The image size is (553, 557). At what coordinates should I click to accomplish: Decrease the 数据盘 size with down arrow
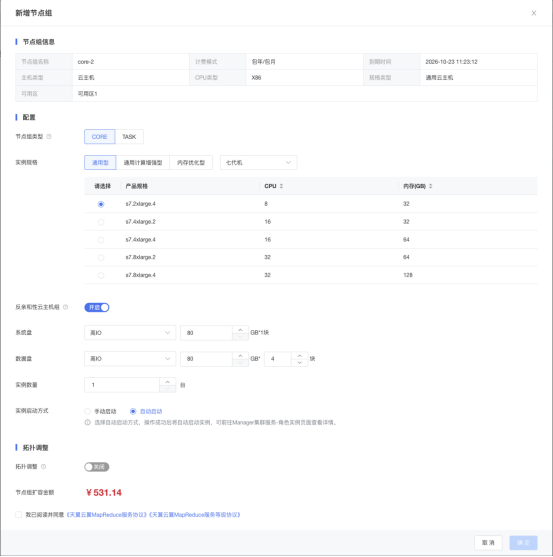[x=240, y=363]
